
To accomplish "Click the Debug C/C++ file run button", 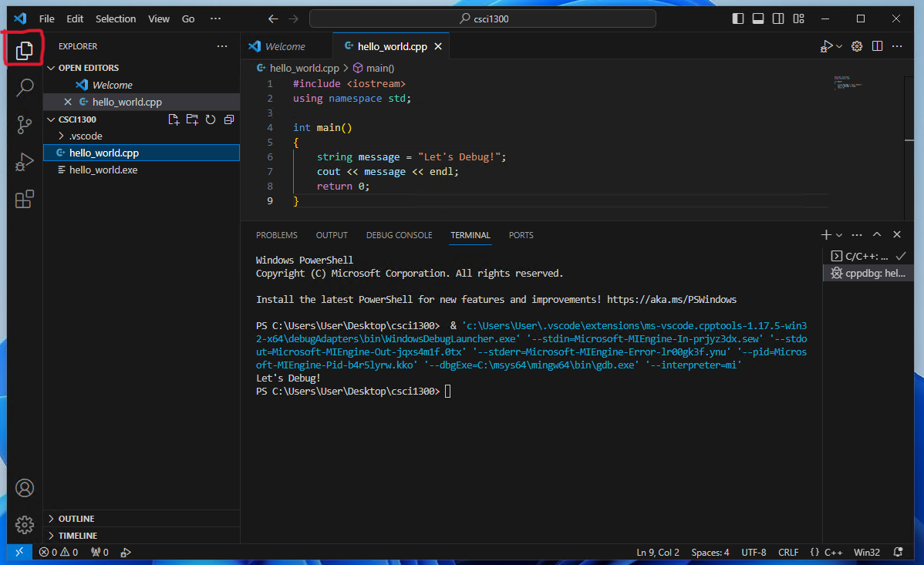I will pos(826,46).
